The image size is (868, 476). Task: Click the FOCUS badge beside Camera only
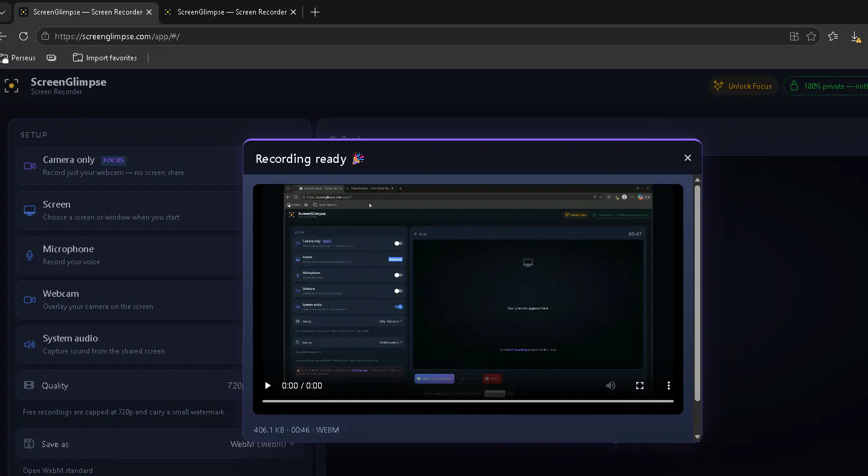coord(113,160)
